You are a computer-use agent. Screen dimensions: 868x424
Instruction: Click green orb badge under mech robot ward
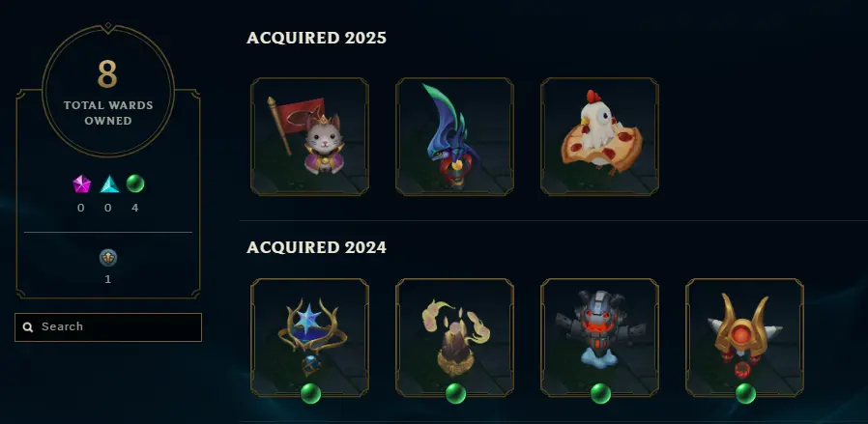[x=600, y=394]
